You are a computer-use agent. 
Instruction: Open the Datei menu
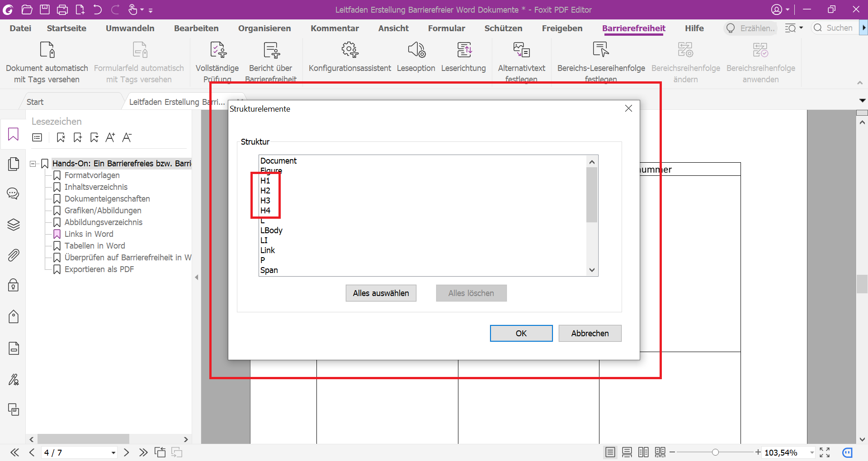[20, 28]
